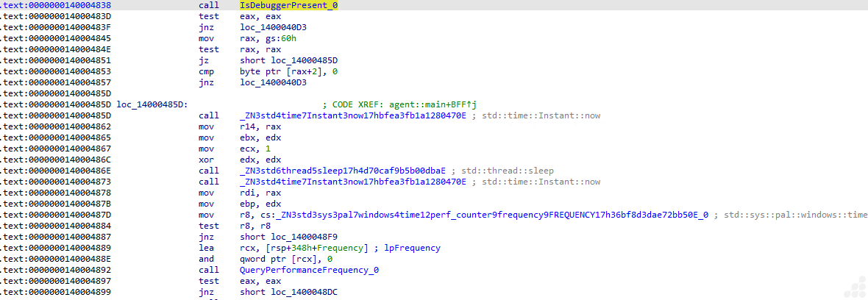This screenshot has width=868, height=300.
Task: Jump to the agent::main+BFF code xref
Action: pos(433,104)
